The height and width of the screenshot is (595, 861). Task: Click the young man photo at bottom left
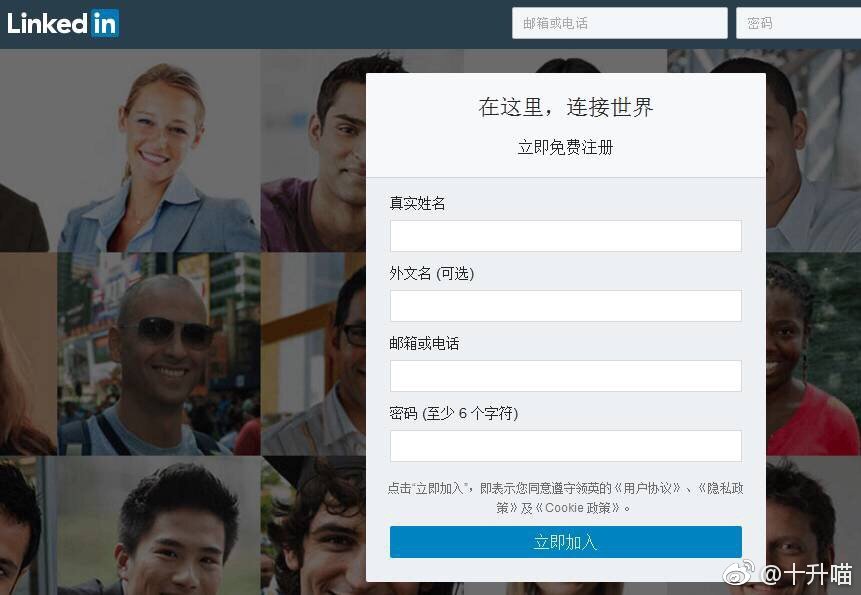159,525
